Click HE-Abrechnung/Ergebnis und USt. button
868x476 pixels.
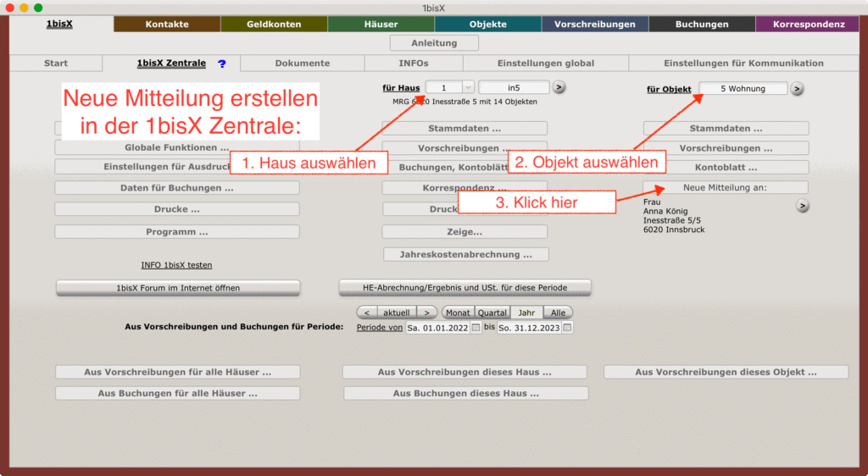(x=465, y=287)
